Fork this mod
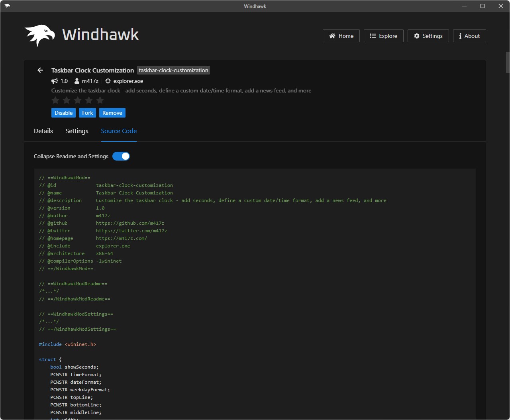The image size is (510, 420). click(88, 113)
